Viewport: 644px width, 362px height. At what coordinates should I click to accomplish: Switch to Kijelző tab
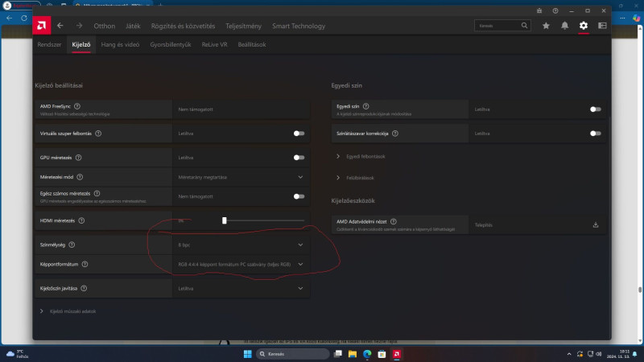81,44
